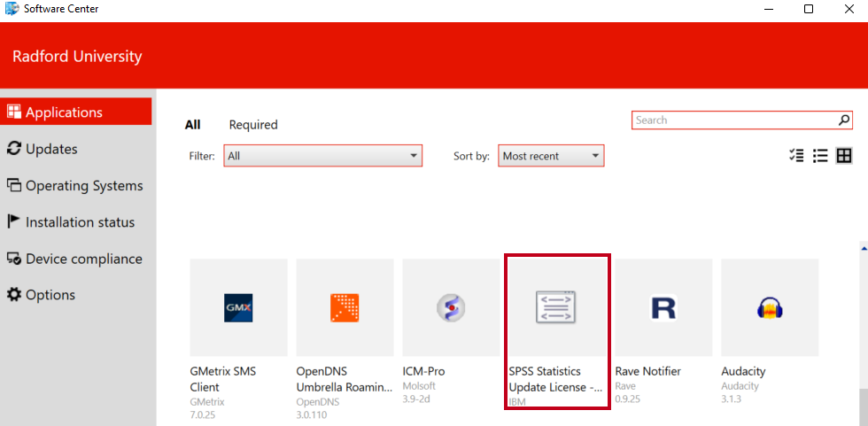Switch to the All tab
Image resolution: width=868 pixels, height=426 pixels.
click(193, 125)
